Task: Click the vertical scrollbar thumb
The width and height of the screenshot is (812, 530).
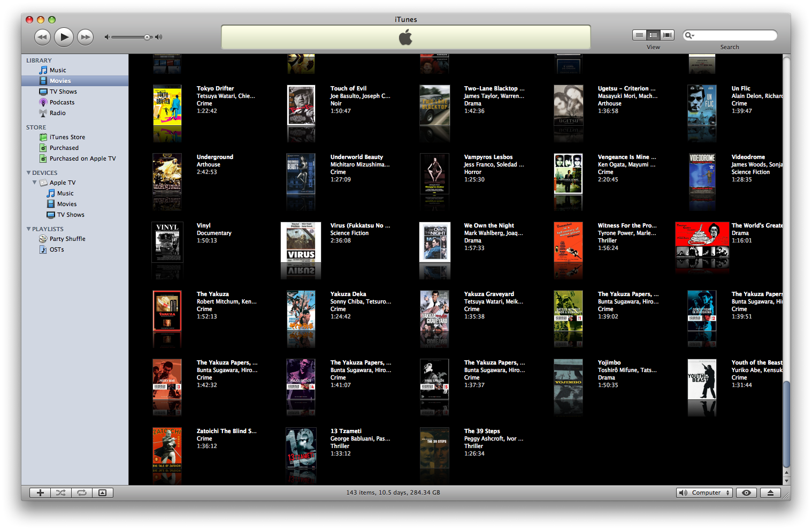Action: click(786, 424)
